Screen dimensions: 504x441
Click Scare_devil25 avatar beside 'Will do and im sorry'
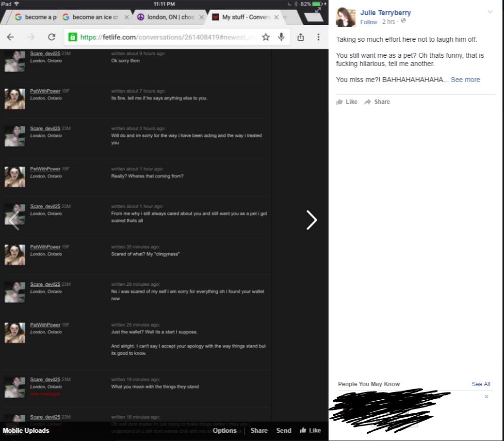pos(15,136)
